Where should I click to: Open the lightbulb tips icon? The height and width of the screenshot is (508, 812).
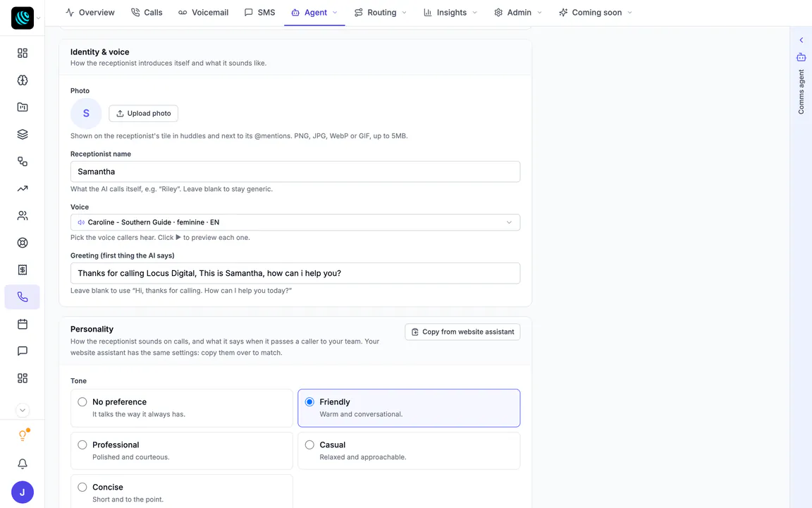pos(23,435)
